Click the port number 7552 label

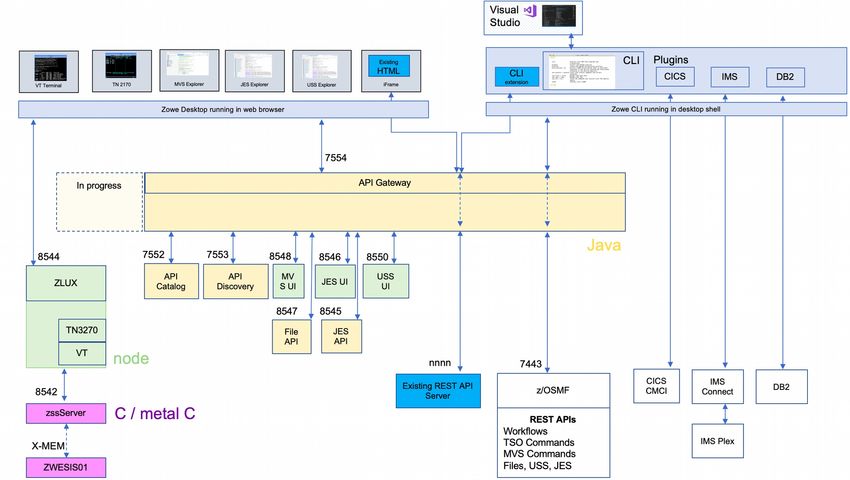click(153, 254)
